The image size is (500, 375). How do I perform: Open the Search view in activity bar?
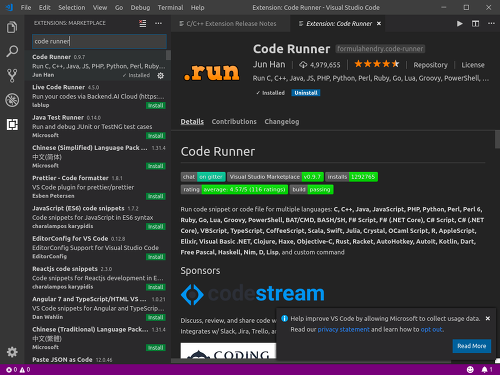[12, 51]
